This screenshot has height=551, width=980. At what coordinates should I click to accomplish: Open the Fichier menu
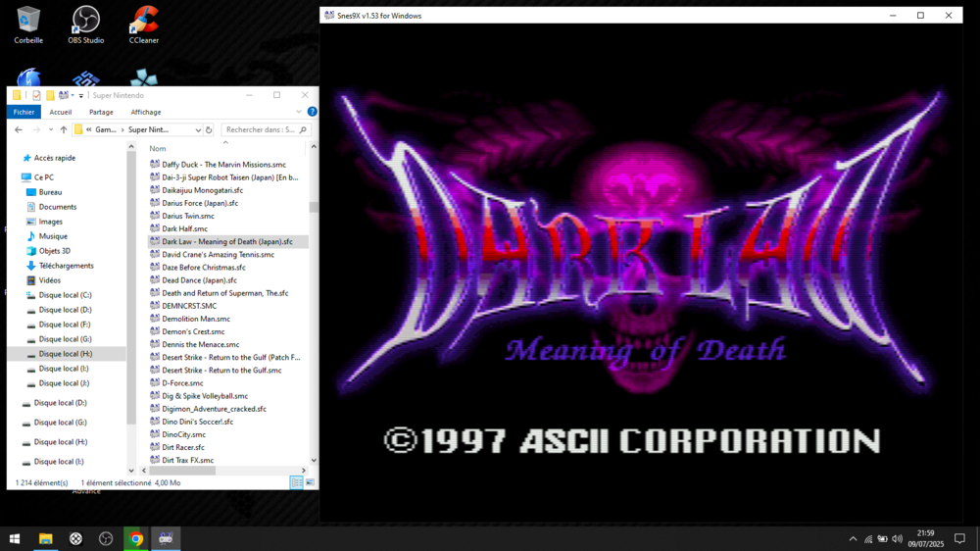[x=24, y=112]
